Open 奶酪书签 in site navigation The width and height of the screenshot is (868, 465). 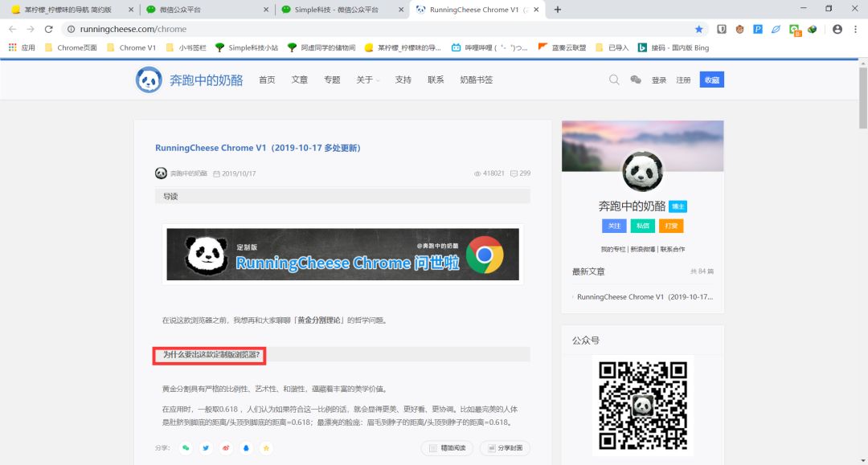[476, 80]
